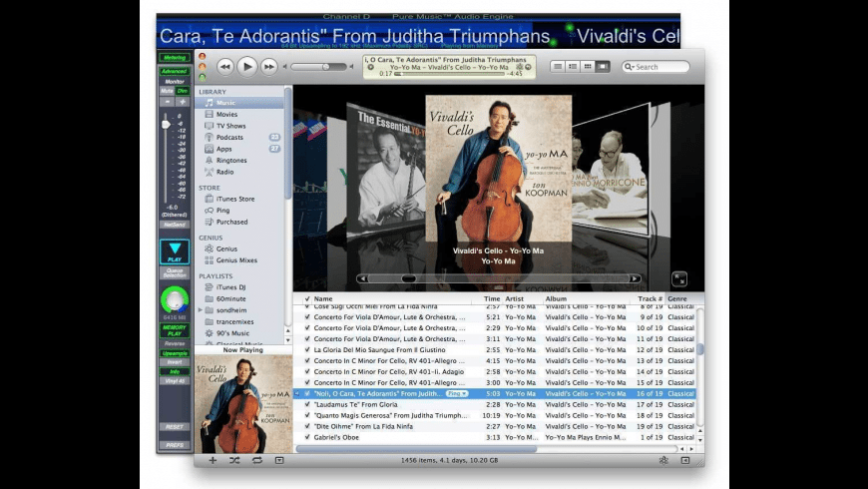The image size is (868, 489).
Task: Uncheck La Gloria Del Mio Saungue track
Action: pos(307,349)
